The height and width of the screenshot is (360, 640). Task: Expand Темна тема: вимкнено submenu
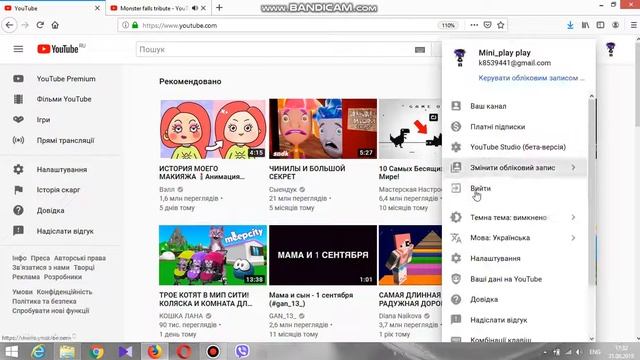click(x=515, y=218)
